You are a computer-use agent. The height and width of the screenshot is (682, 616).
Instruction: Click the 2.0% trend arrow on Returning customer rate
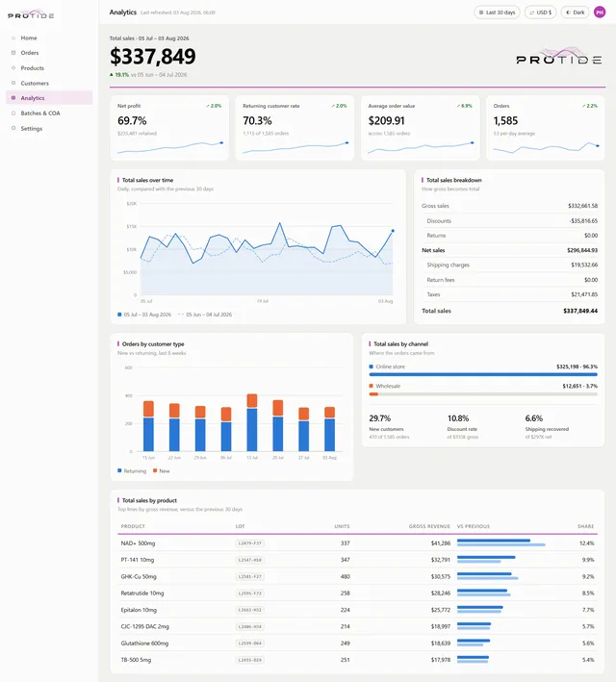(x=333, y=106)
